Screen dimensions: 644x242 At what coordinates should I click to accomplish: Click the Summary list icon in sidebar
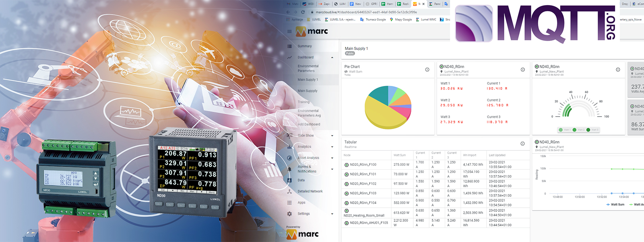(289, 46)
